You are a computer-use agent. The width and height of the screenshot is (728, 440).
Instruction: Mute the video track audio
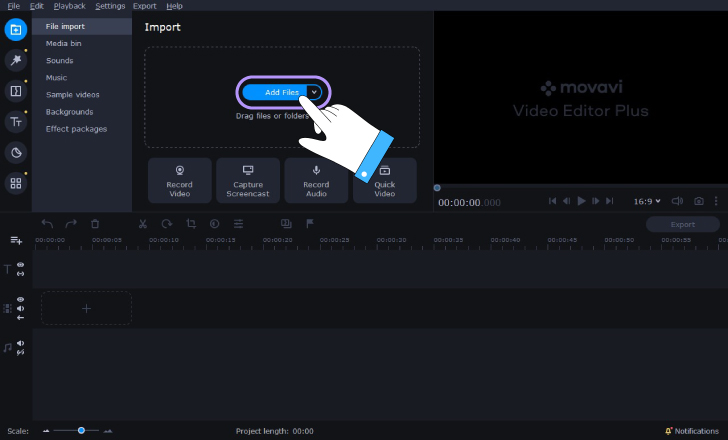point(20,309)
